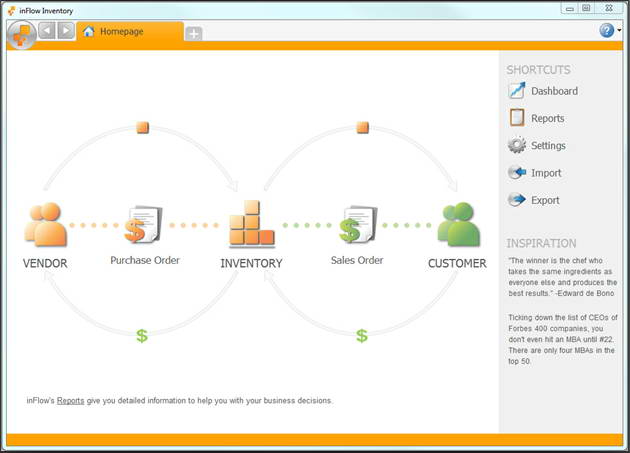This screenshot has height=453, width=630.
Task: Open the Sales Order label
Action: (357, 260)
